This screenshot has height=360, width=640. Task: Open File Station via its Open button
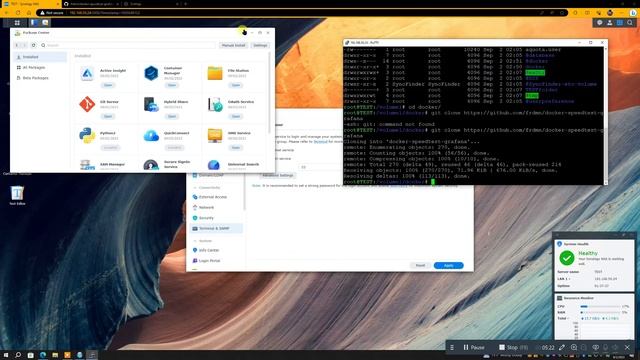[236, 85]
